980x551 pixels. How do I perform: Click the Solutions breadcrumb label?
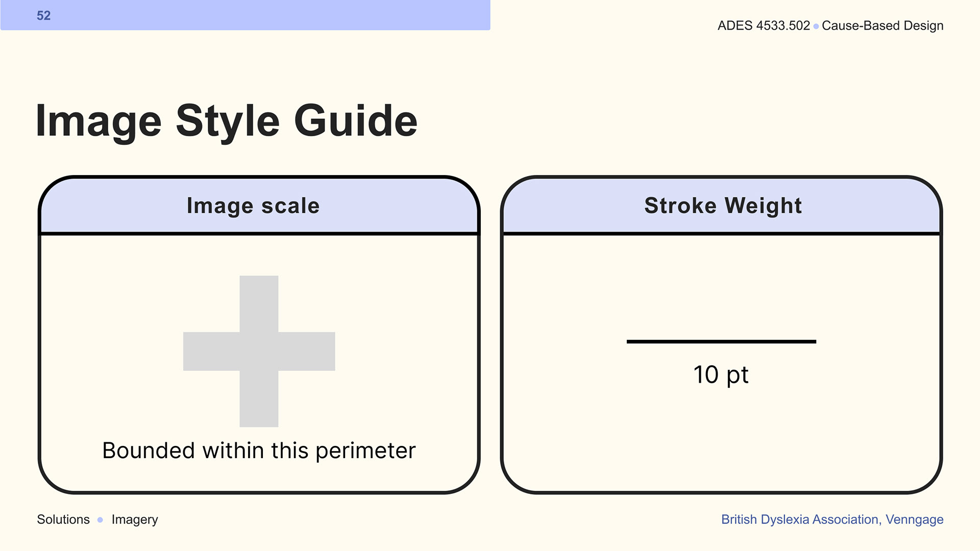point(63,519)
